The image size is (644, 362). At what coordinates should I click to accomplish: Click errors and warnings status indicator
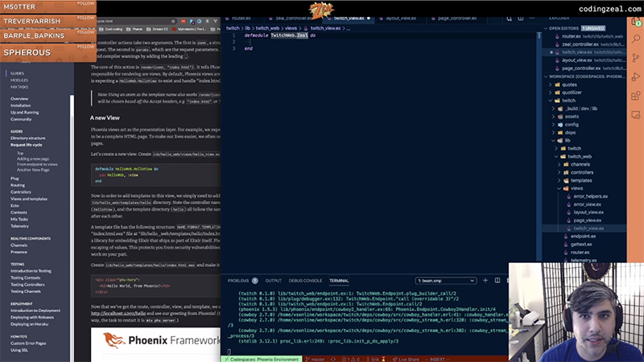click(x=350, y=359)
